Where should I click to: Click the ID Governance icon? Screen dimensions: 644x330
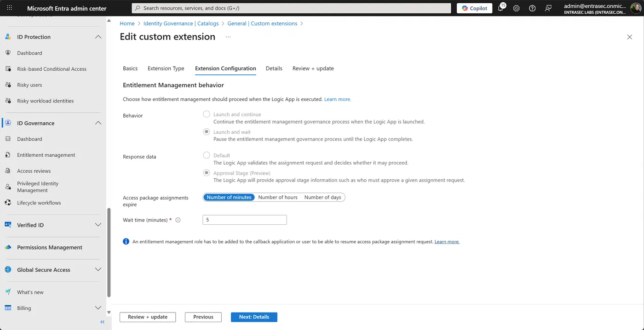pyautogui.click(x=8, y=123)
